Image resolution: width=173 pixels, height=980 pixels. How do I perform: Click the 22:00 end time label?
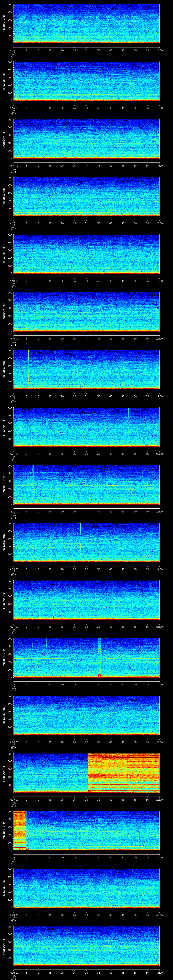(x=160, y=454)
